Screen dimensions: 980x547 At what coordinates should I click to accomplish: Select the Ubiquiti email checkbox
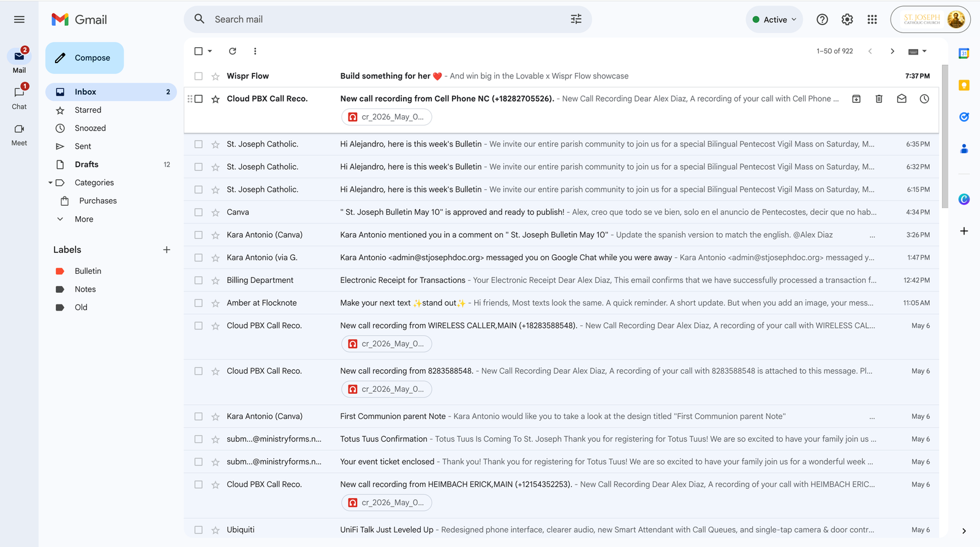click(198, 530)
